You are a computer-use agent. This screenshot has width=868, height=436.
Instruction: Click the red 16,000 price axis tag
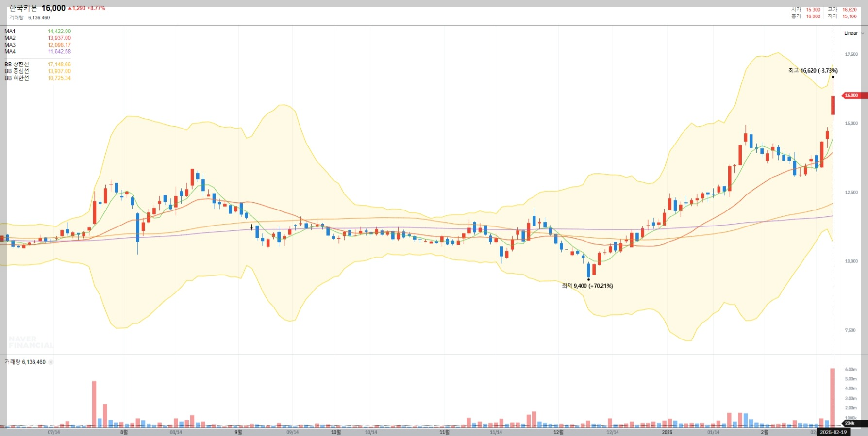[x=853, y=95]
